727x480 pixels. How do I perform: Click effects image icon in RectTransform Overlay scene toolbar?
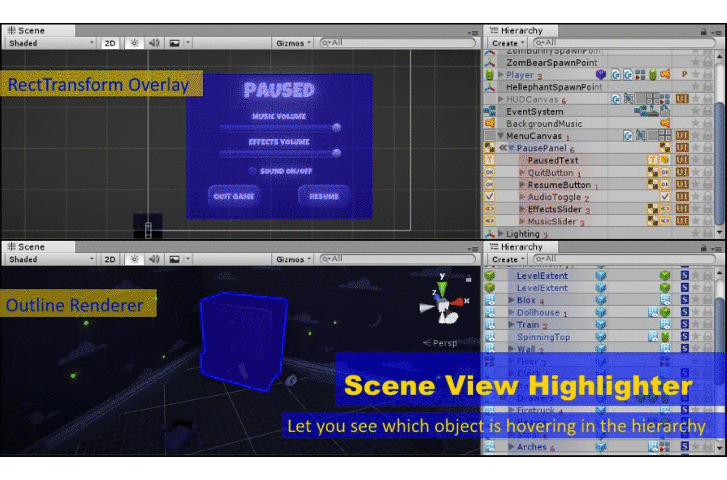[x=174, y=43]
